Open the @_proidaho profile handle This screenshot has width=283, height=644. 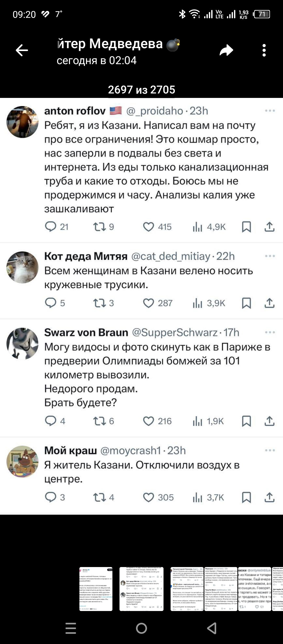155,111
